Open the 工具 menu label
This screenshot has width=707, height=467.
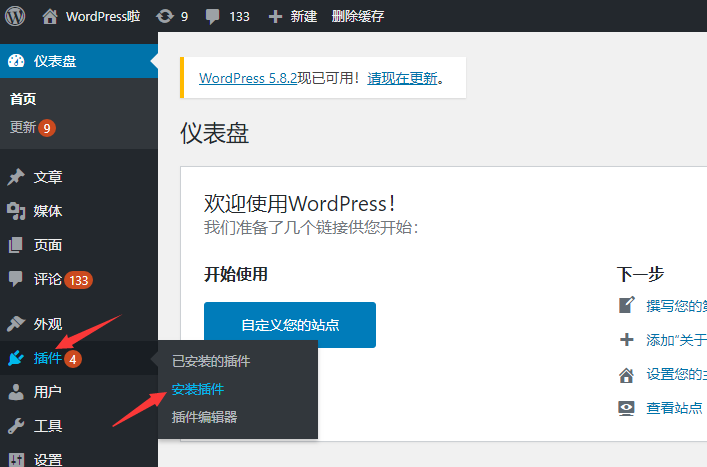48,426
